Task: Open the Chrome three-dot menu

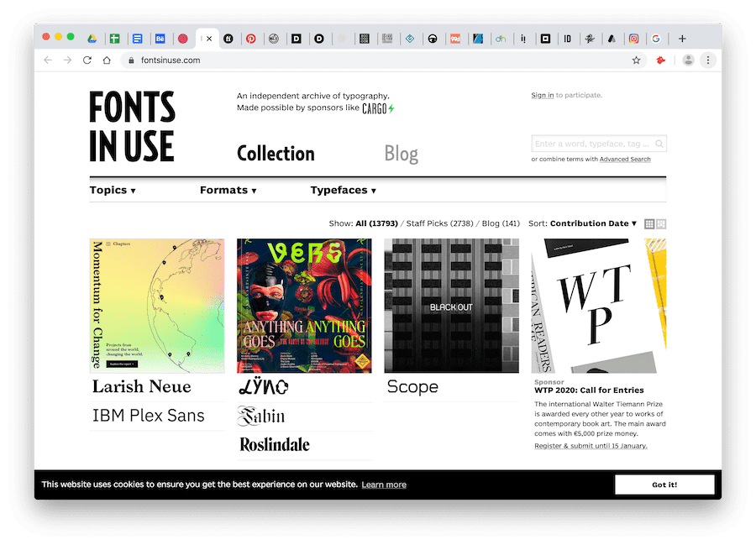Action: 708,60
